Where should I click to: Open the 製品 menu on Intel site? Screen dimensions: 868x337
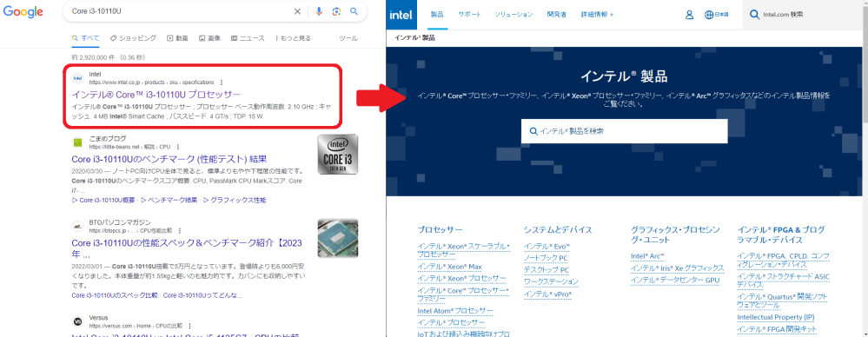437,15
